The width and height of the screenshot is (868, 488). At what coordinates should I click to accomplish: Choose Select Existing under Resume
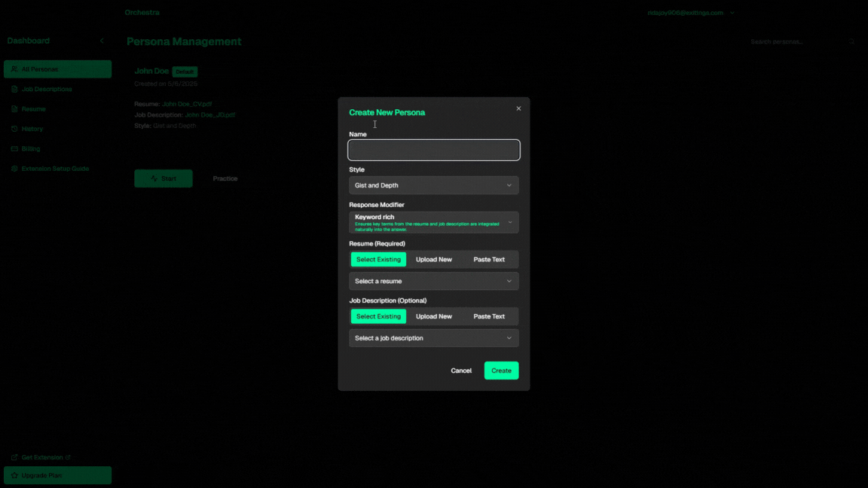pyautogui.click(x=378, y=259)
